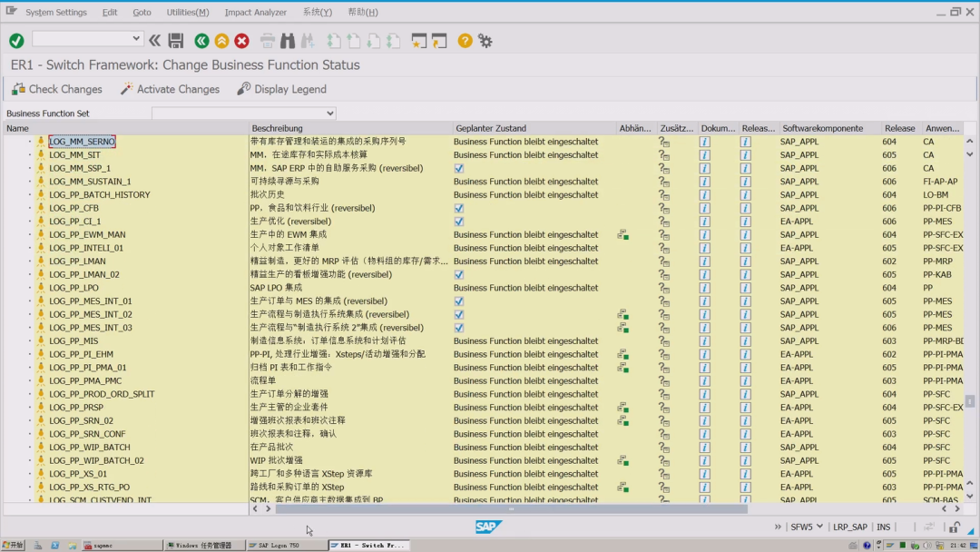Click the orange Exit up-arrow icon

tap(221, 41)
